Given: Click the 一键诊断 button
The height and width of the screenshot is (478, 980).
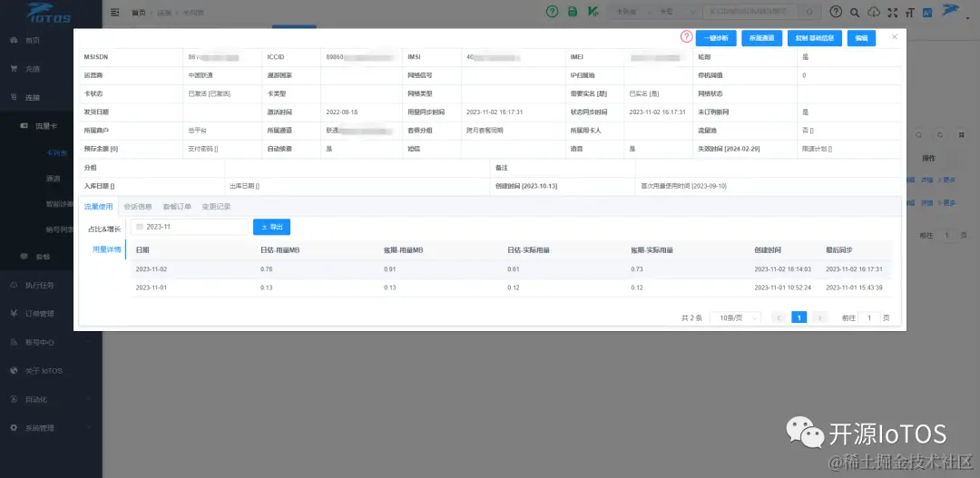Looking at the screenshot, I should pyautogui.click(x=716, y=38).
